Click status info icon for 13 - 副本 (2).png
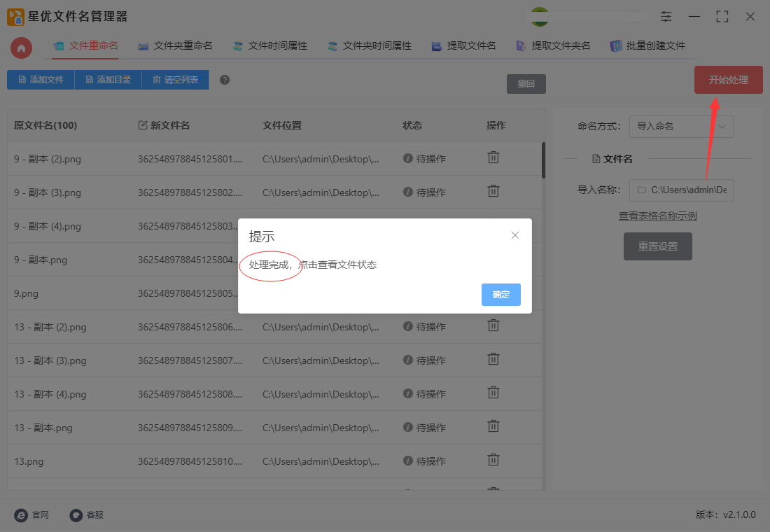The width and height of the screenshot is (770, 532). pyautogui.click(x=407, y=326)
